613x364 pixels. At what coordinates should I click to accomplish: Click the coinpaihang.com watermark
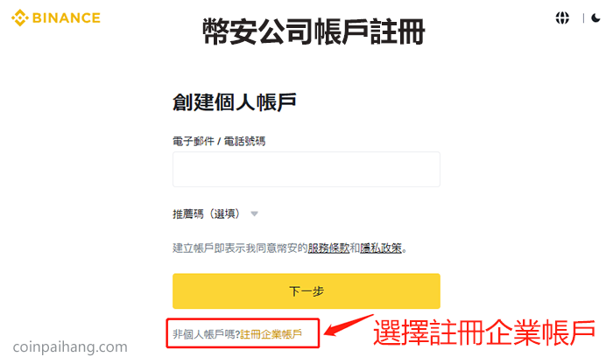click(x=70, y=346)
